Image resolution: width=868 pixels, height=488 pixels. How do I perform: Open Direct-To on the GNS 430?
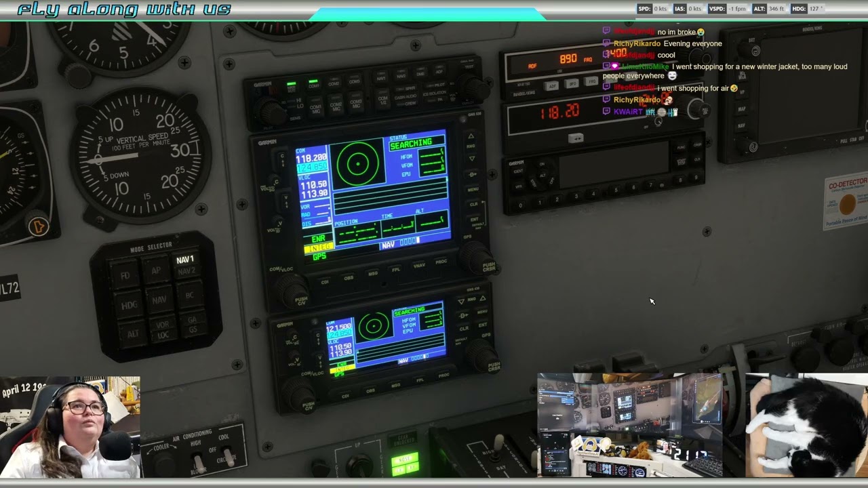coord(462,316)
